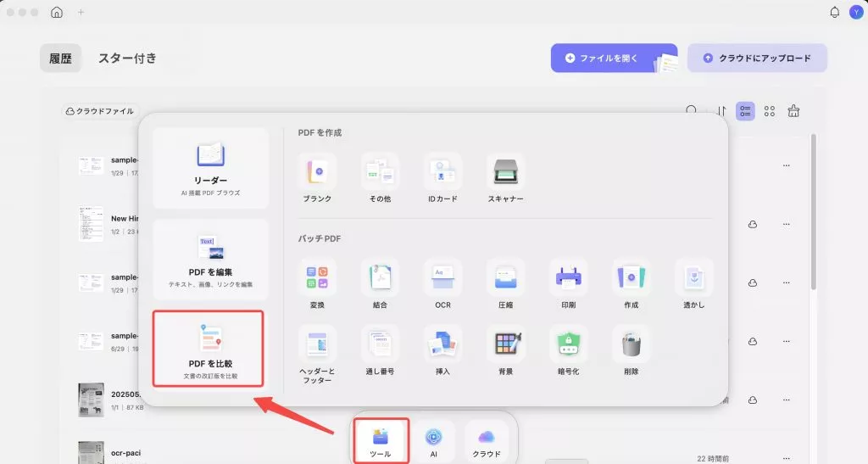
Task: Click cloud icon on New Hir row
Action: [753, 224]
